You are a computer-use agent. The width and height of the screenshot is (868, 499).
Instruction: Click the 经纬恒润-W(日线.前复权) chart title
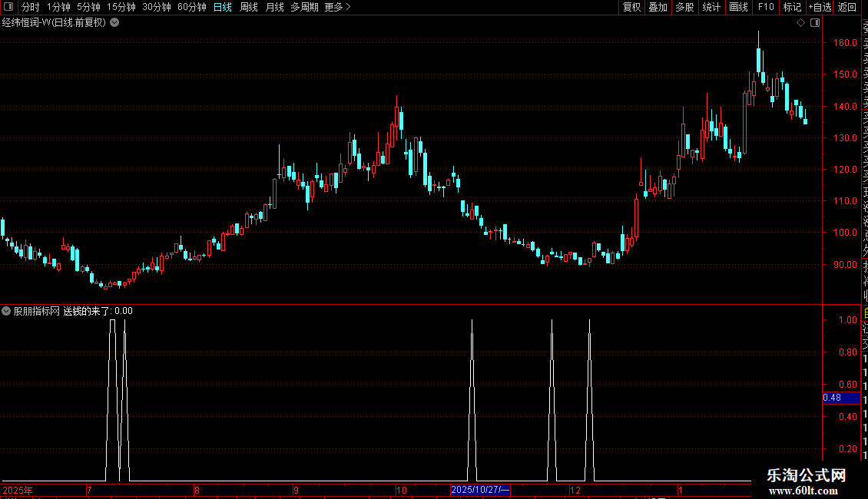pos(54,23)
